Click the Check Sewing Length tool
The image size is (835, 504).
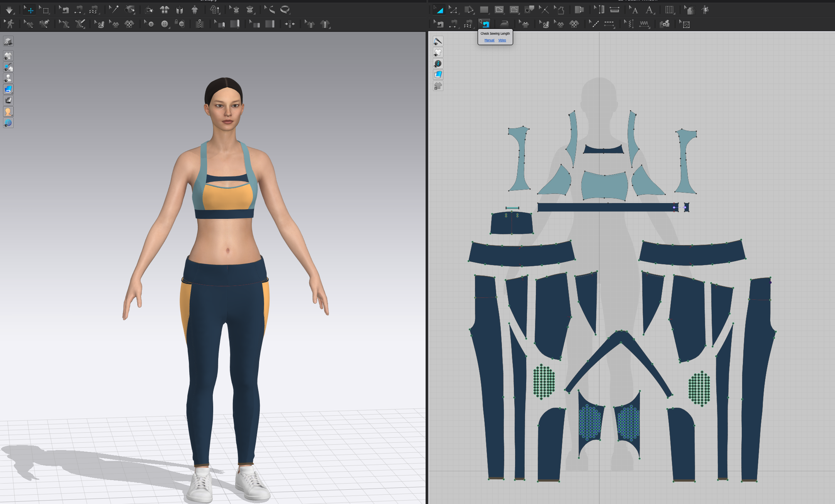(x=484, y=24)
